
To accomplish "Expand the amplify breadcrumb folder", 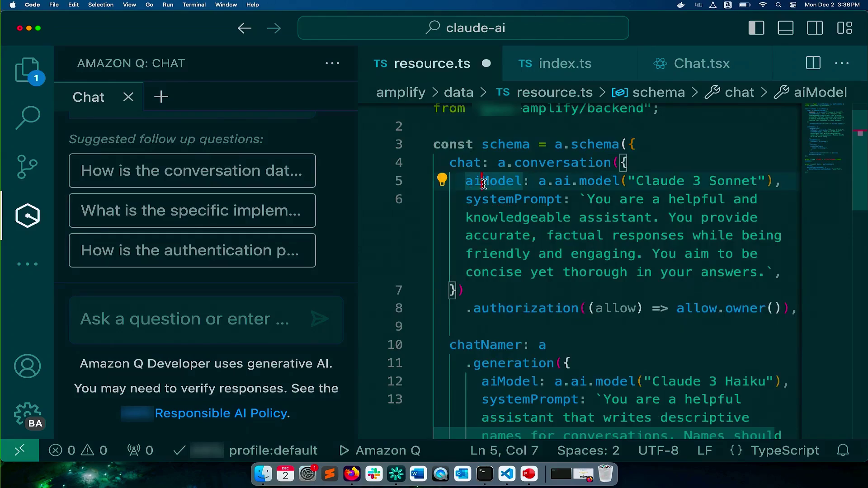I will [401, 92].
